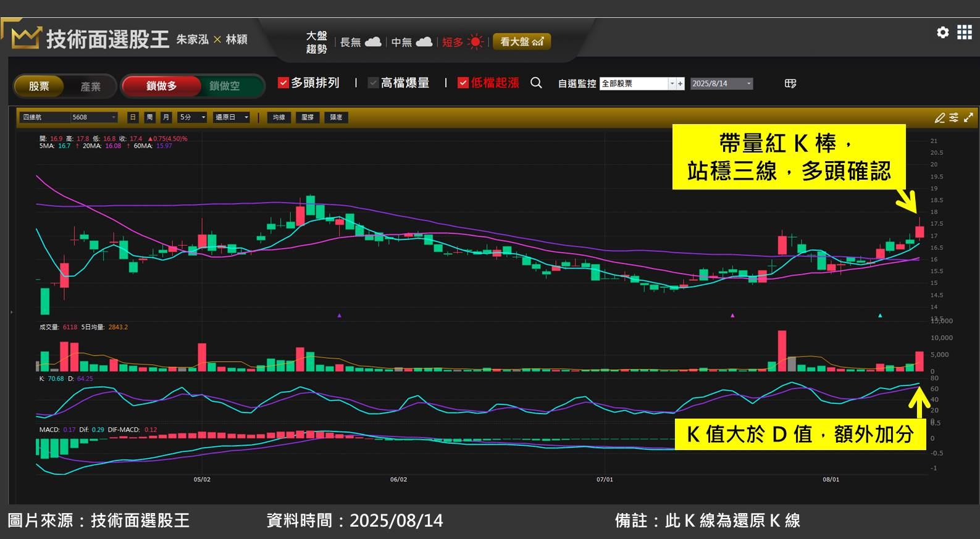
Task: Switch to the 產業 tab
Action: 90,86
